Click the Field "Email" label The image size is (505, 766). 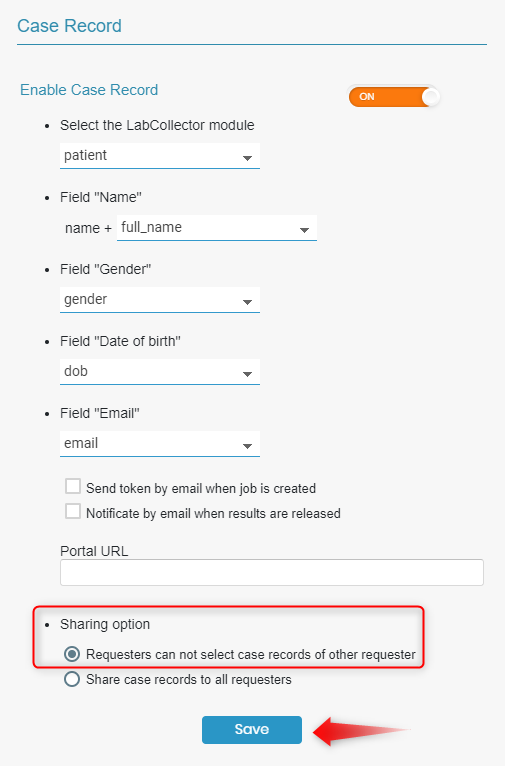(100, 413)
